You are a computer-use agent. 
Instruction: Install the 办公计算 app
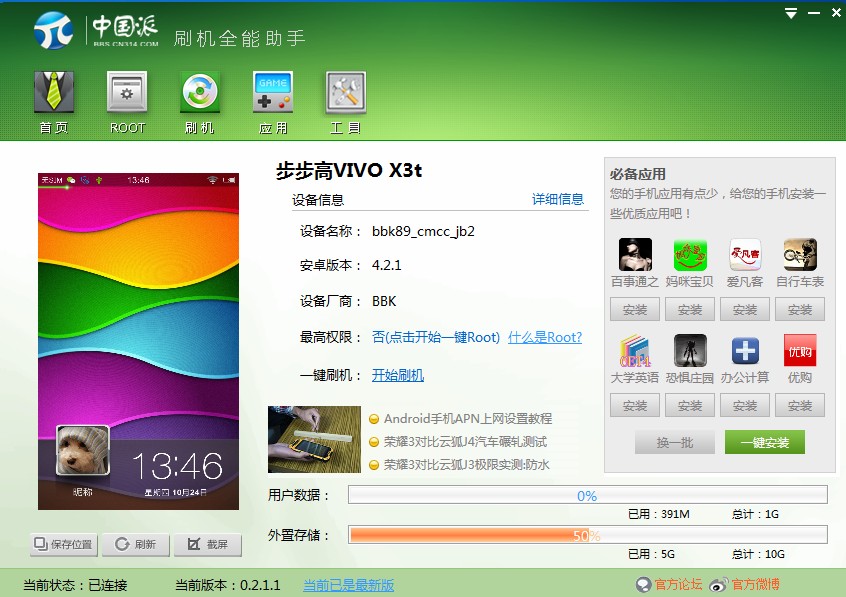click(x=745, y=405)
